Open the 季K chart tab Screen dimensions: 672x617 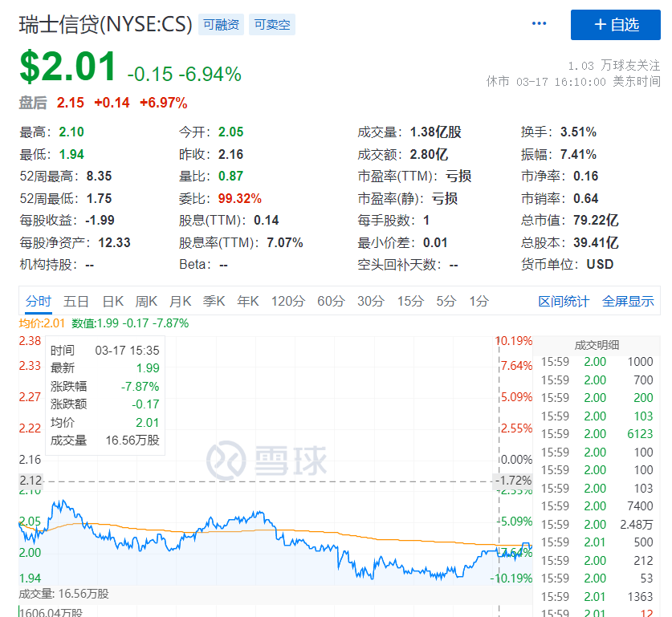click(x=214, y=302)
